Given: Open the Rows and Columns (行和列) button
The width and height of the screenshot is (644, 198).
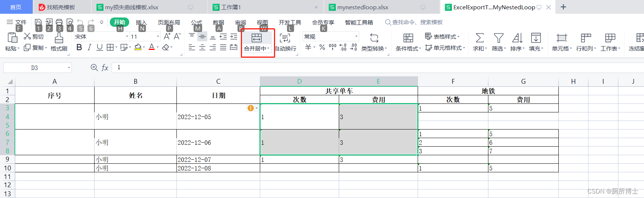Looking at the screenshot, I should (586, 42).
